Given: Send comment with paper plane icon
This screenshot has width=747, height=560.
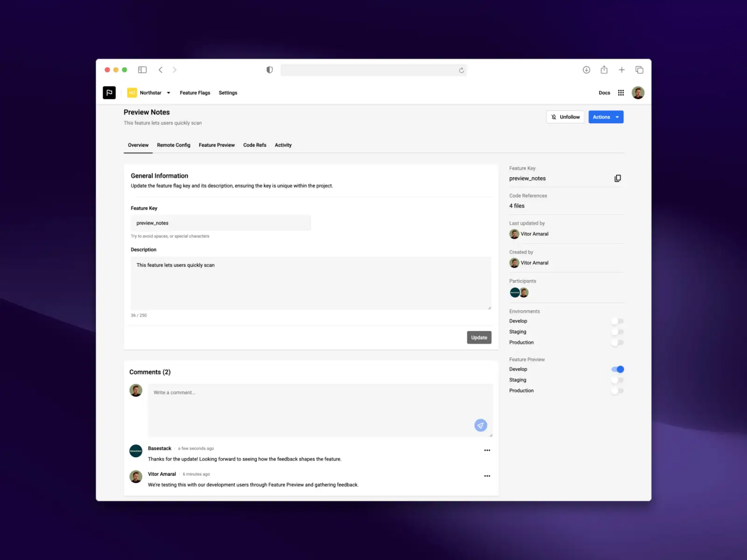Looking at the screenshot, I should pos(481,425).
